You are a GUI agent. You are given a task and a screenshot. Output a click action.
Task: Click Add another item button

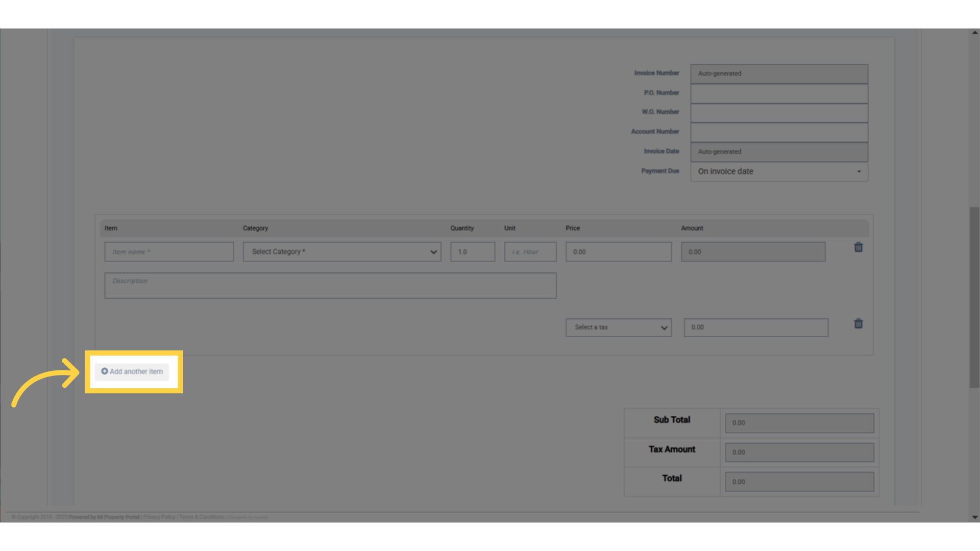tap(132, 371)
